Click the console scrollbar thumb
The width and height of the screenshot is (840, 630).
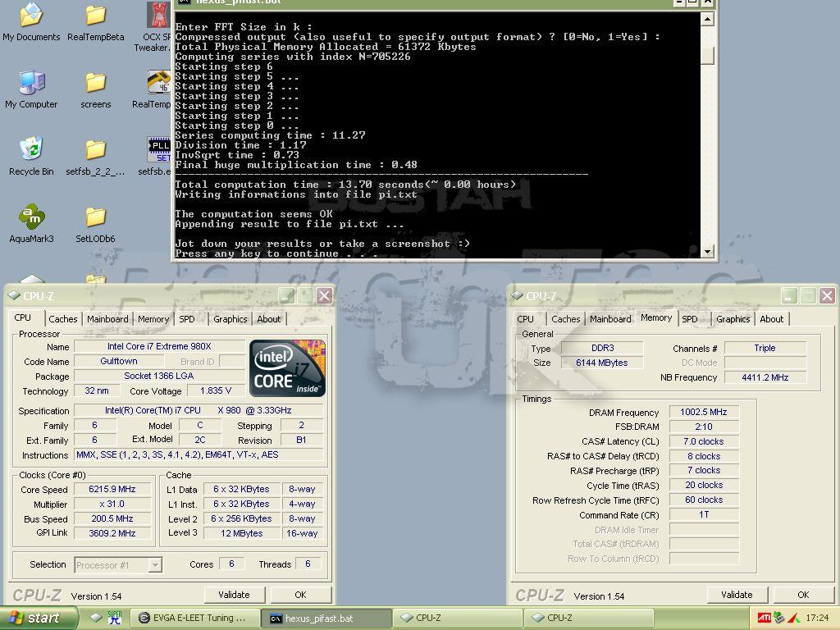pos(707,56)
